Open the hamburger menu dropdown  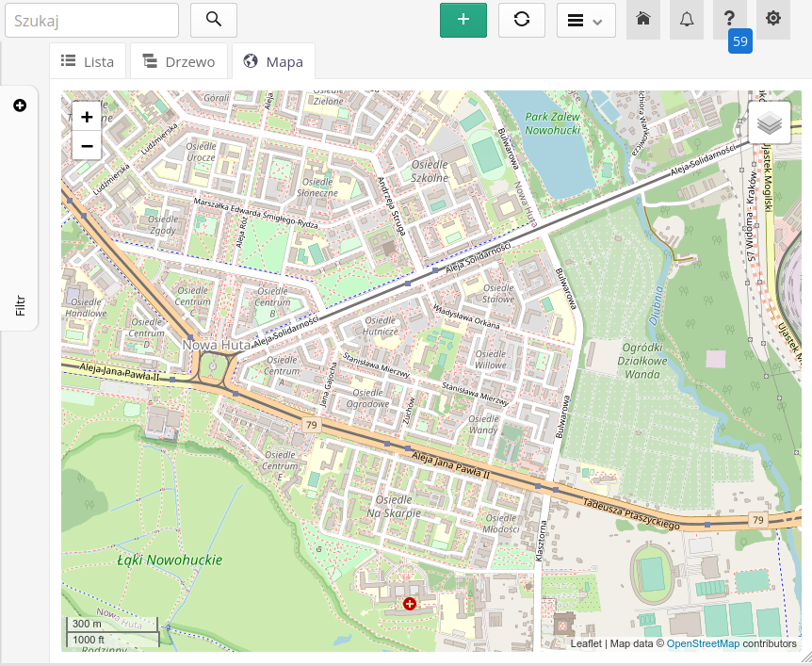pos(586,20)
